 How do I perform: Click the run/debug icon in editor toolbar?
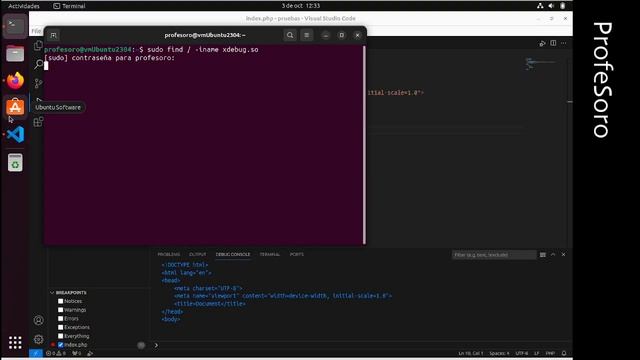click(x=542, y=43)
